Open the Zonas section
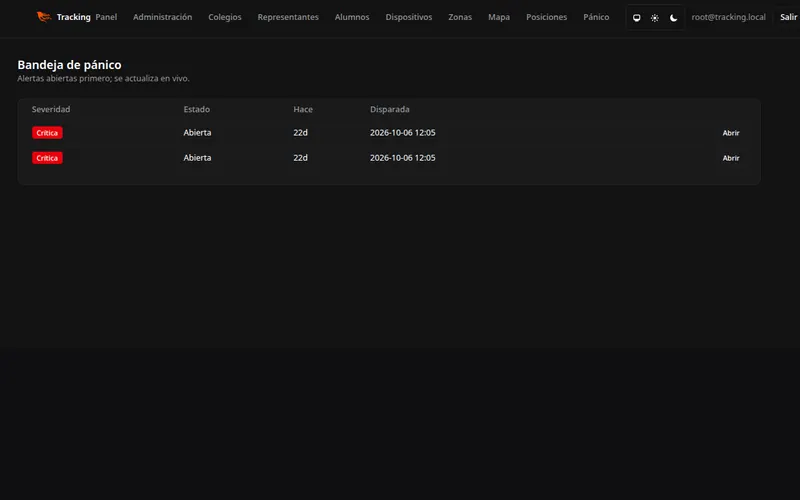Image resolution: width=800 pixels, height=500 pixels. 460,17
